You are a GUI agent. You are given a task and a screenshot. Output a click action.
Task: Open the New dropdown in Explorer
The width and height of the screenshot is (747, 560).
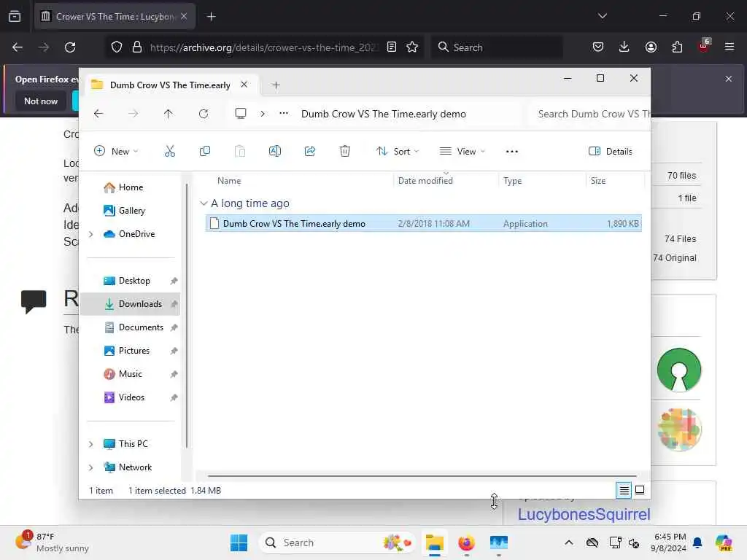[x=116, y=152]
